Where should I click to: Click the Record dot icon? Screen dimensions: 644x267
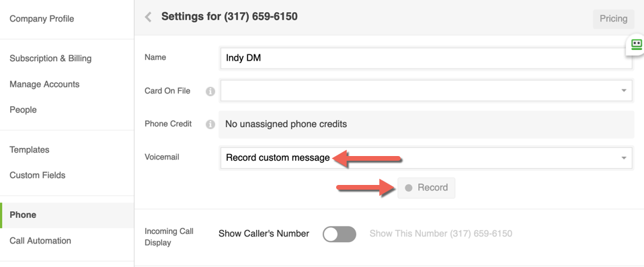point(408,188)
